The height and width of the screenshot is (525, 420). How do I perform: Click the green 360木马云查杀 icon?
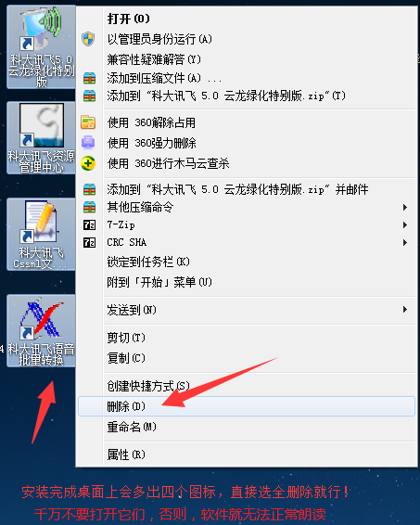pos(88,163)
